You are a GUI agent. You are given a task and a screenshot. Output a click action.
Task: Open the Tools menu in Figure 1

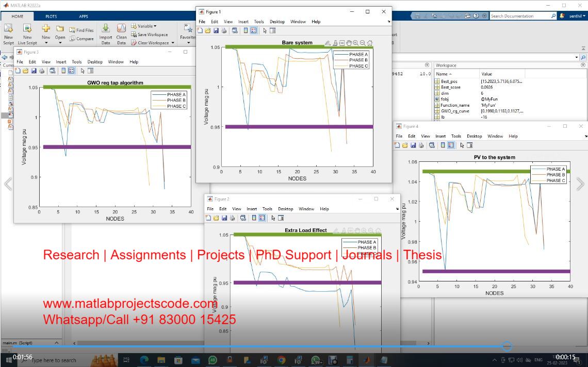[259, 22]
